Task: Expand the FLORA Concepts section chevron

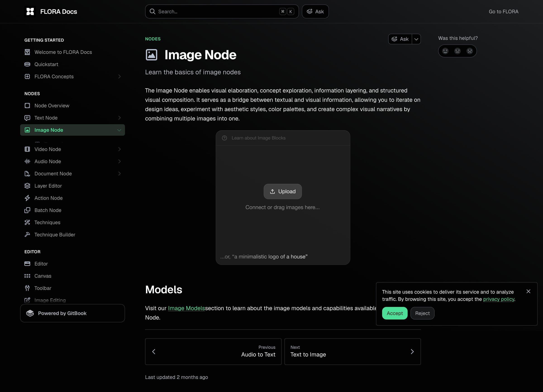Action: coord(119,76)
